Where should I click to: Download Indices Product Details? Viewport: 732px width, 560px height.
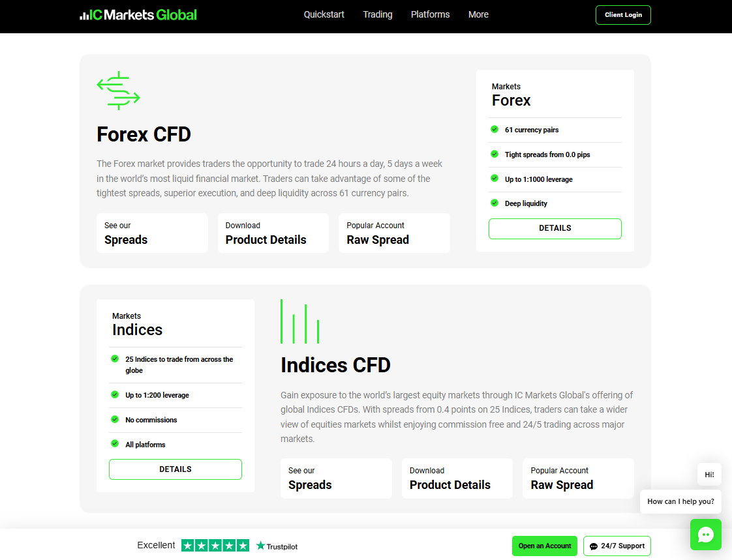click(457, 479)
